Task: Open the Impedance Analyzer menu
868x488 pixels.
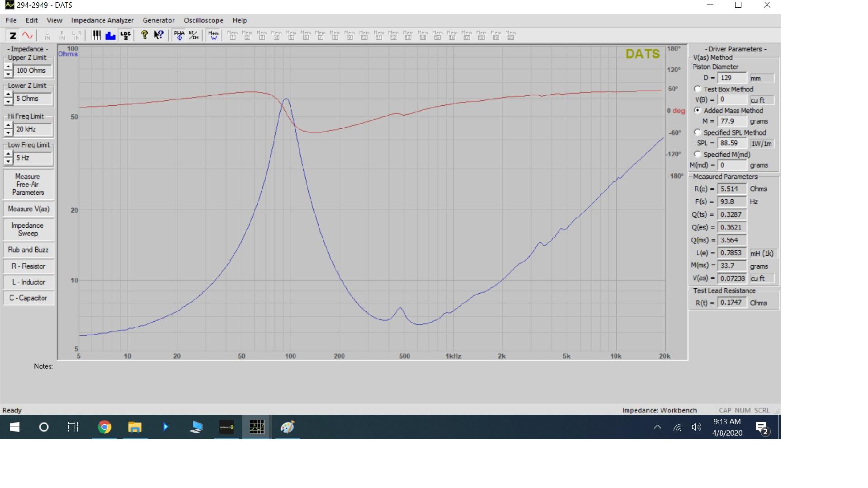Action: 102,20
